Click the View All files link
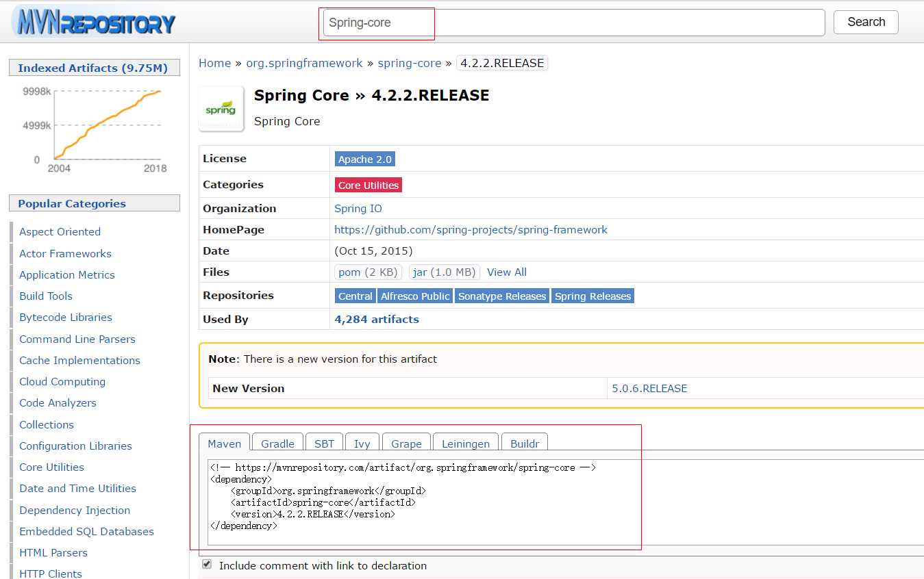 (507, 272)
